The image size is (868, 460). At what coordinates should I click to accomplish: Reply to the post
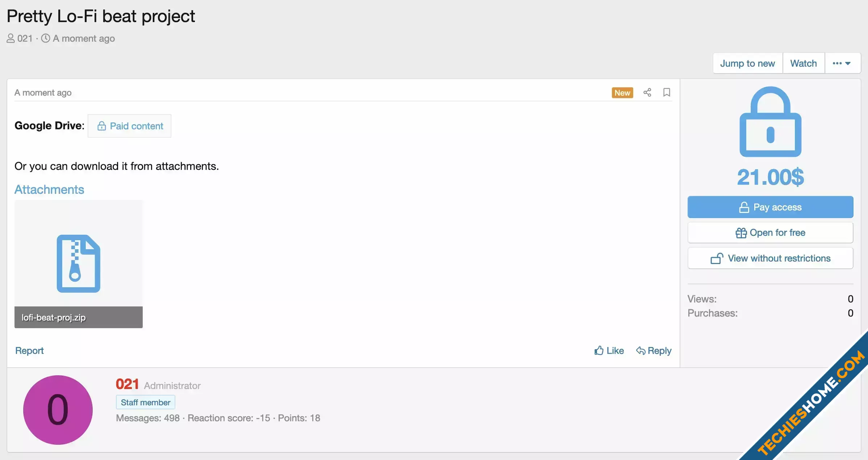click(x=654, y=351)
